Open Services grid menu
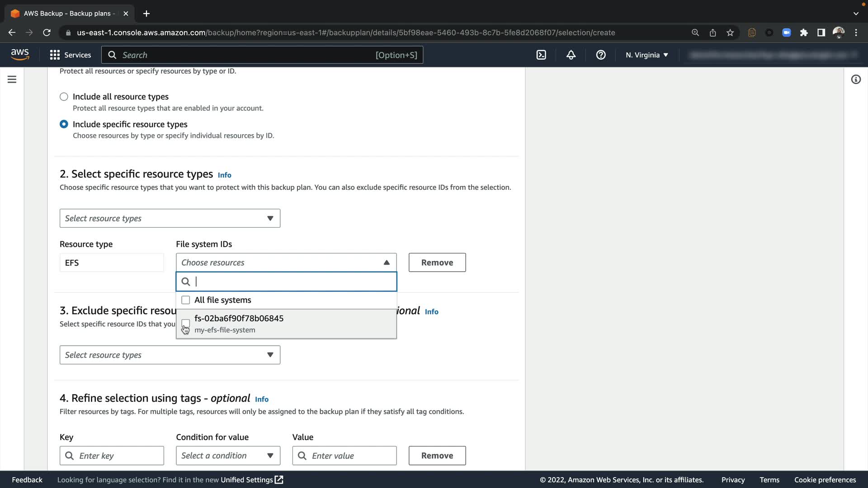The image size is (868, 488). [70, 55]
